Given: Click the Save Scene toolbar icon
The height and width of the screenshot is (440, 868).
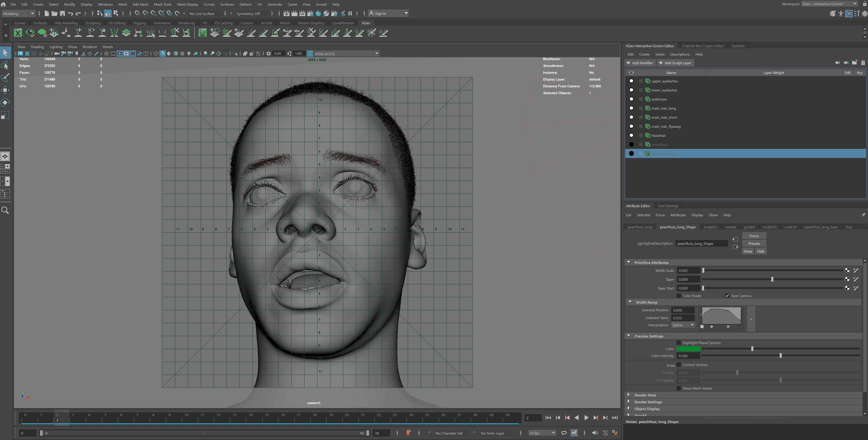Looking at the screenshot, I should tap(62, 13).
